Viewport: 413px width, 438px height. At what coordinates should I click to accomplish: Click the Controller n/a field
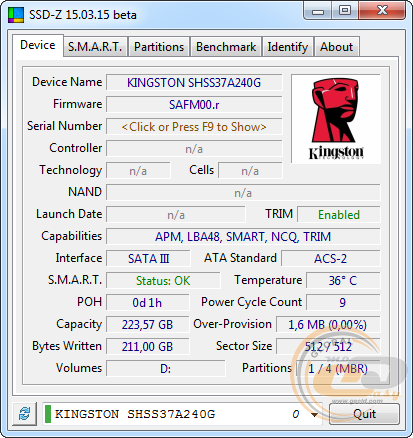tap(194, 149)
